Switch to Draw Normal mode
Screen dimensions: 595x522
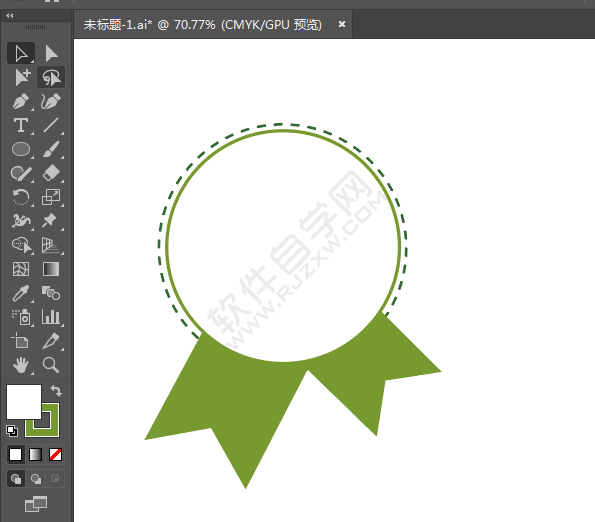tap(16, 479)
